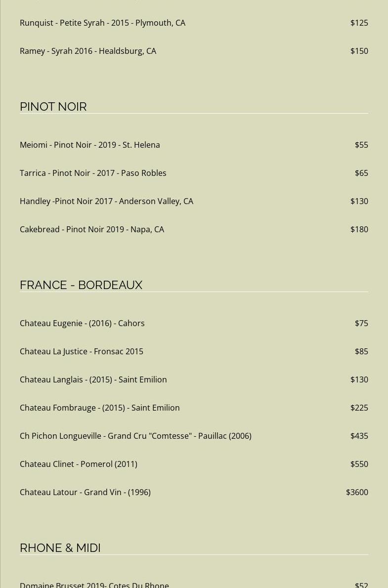
Task: Click the $3600 price for Chateau Latour
Action: point(357,492)
